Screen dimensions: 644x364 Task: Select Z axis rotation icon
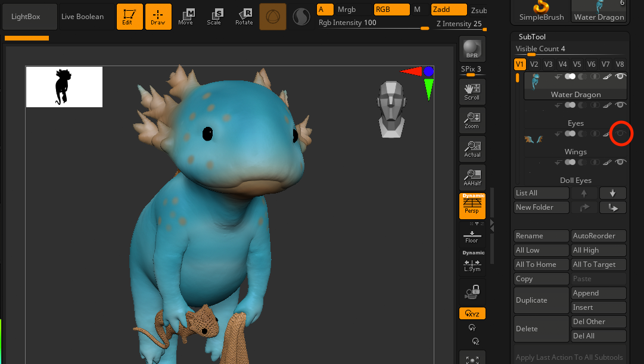click(x=475, y=341)
